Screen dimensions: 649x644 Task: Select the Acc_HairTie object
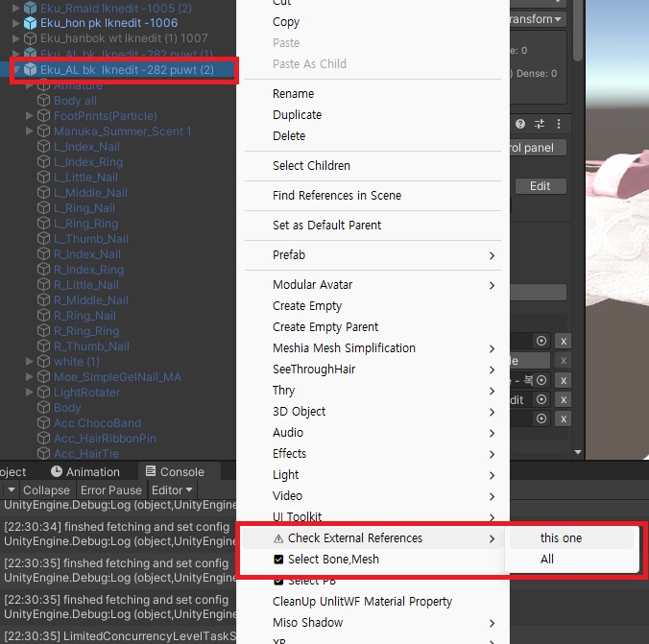(x=86, y=454)
